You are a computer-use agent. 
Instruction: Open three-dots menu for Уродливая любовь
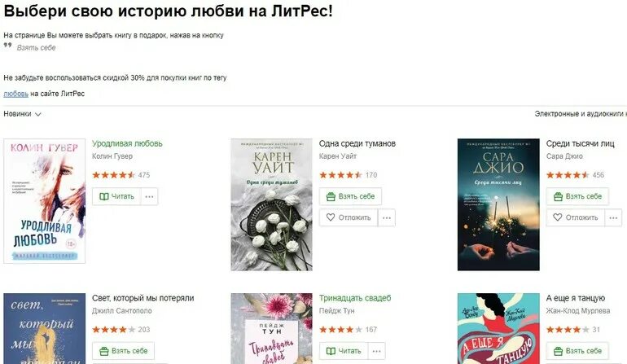[x=149, y=196]
